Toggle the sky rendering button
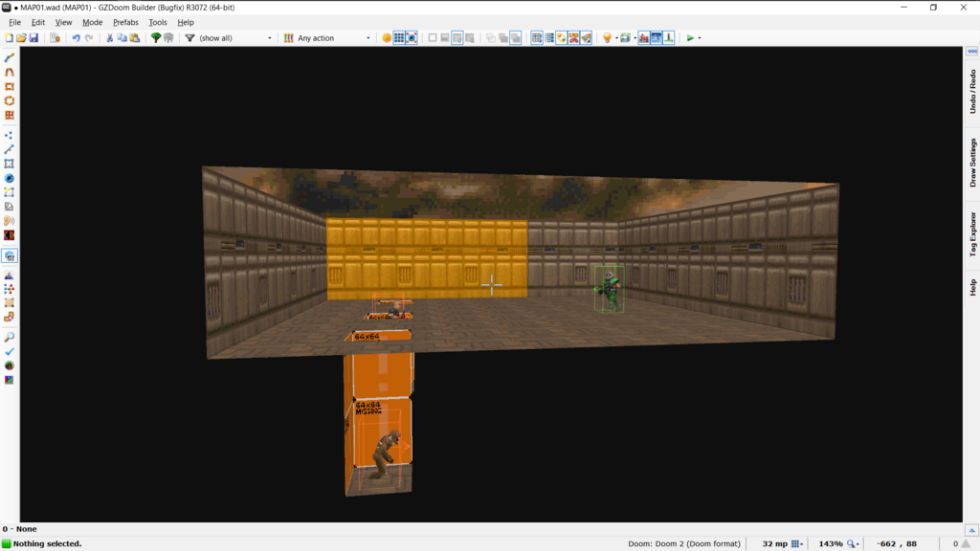The width and height of the screenshot is (980, 551). pyautogui.click(x=657, y=38)
